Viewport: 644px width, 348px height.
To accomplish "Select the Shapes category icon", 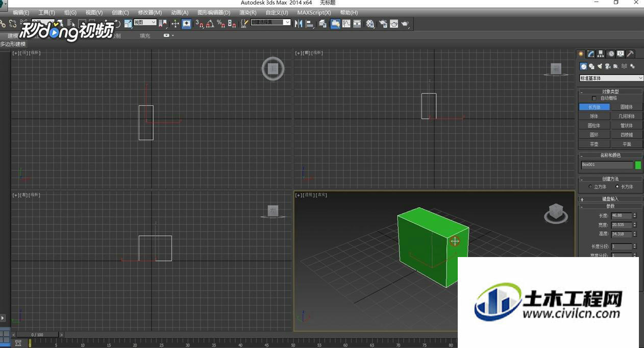I will pos(592,66).
